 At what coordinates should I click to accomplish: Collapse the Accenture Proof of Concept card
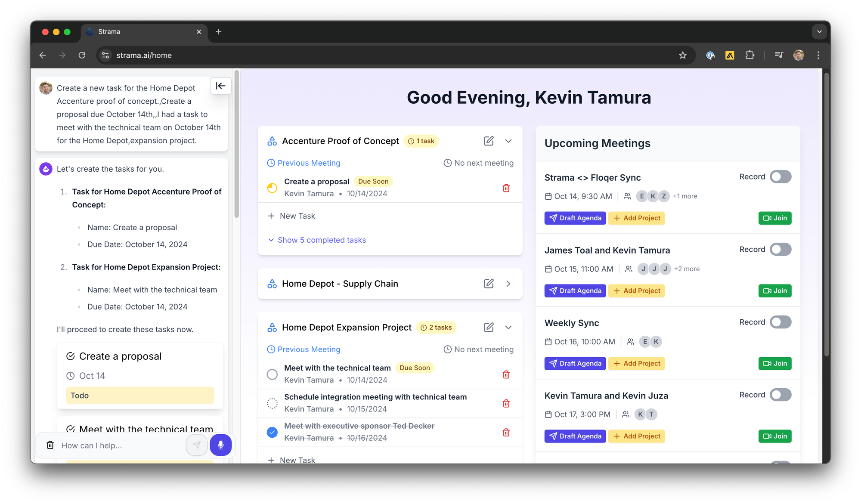click(508, 141)
